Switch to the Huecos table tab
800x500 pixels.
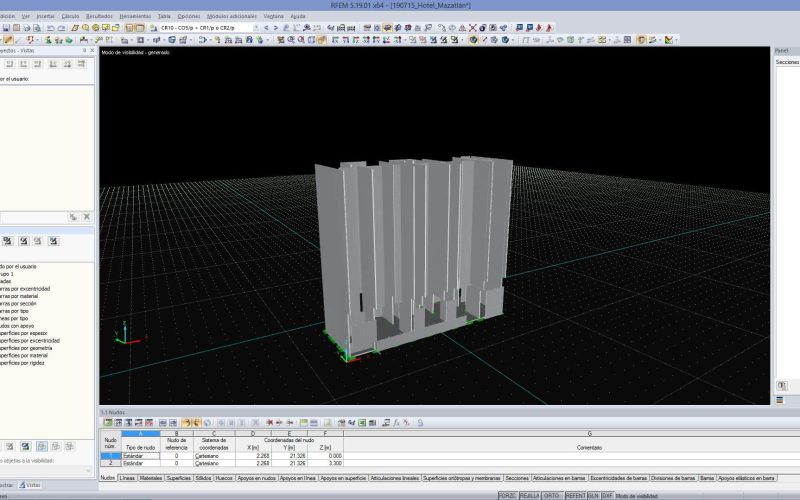(224, 478)
